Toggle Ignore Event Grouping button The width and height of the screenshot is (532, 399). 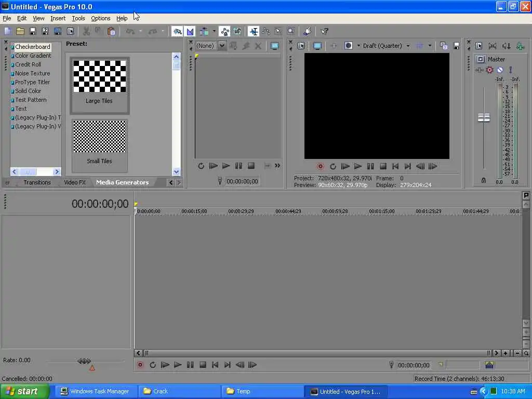point(237,32)
